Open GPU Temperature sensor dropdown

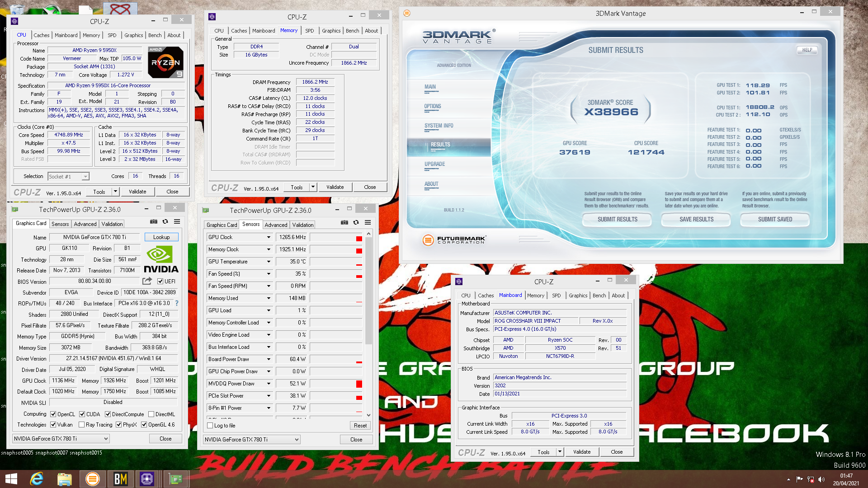point(269,262)
